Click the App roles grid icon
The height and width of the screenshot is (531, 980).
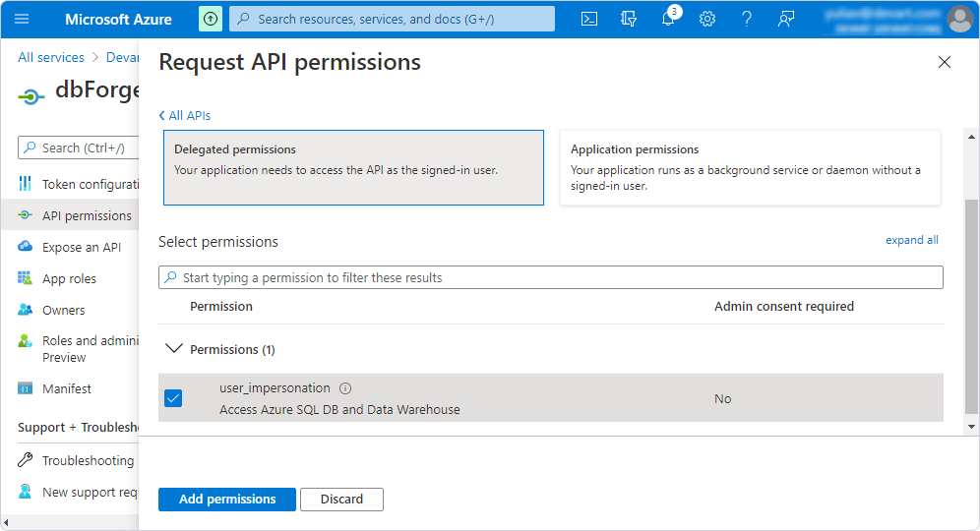[25, 278]
